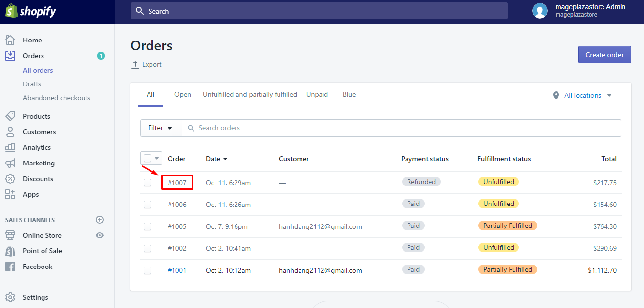This screenshot has height=308, width=644.
Task: Switch to the Unpaid tab
Action: tap(317, 94)
